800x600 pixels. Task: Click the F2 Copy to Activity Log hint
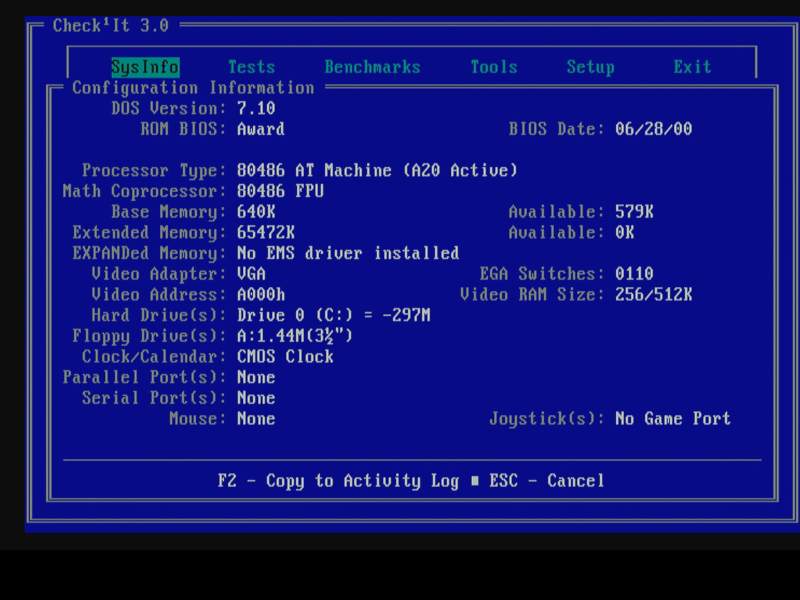338,481
